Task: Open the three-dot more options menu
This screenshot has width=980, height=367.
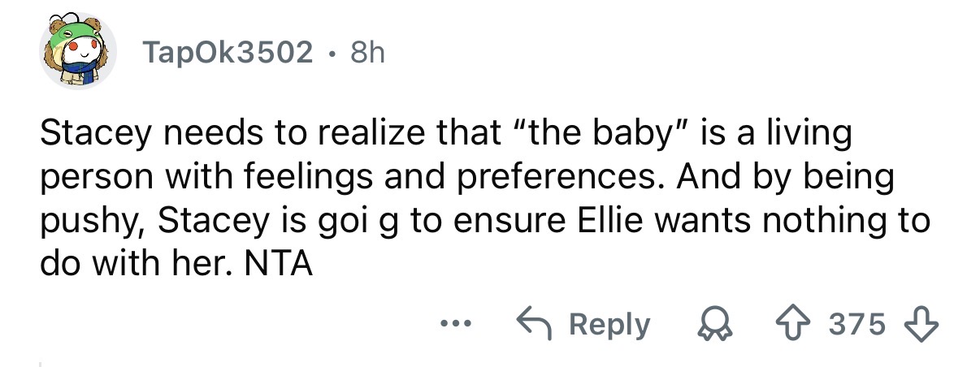Action: 453,324
